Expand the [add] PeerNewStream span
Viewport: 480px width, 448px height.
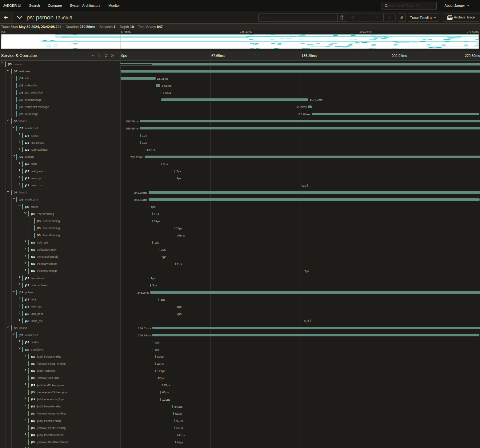click(26, 434)
